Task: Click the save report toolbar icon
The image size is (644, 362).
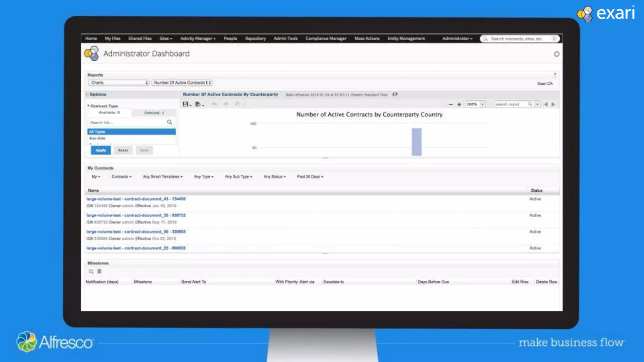Action: (186, 104)
